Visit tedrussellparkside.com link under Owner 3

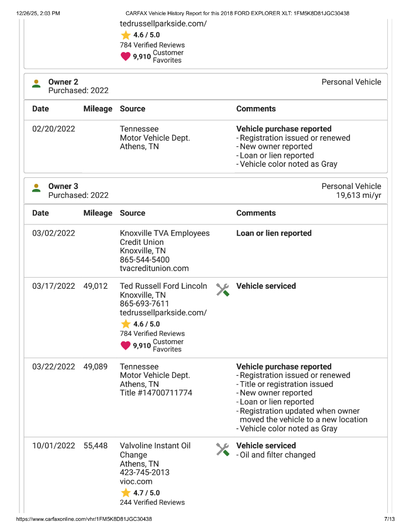pos(163,313)
